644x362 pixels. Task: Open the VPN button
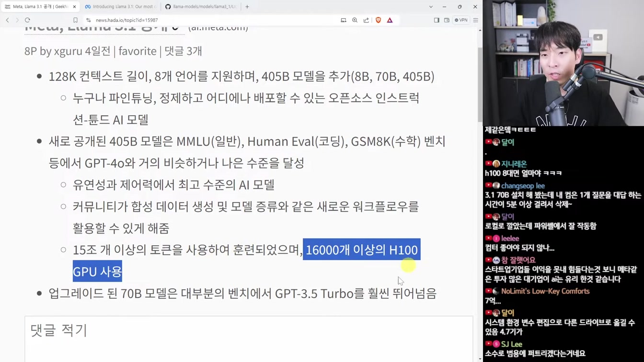point(461,20)
